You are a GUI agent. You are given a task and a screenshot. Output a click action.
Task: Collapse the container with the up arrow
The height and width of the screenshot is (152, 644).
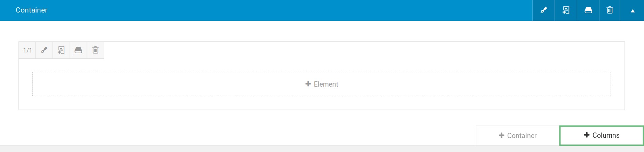click(633, 10)
